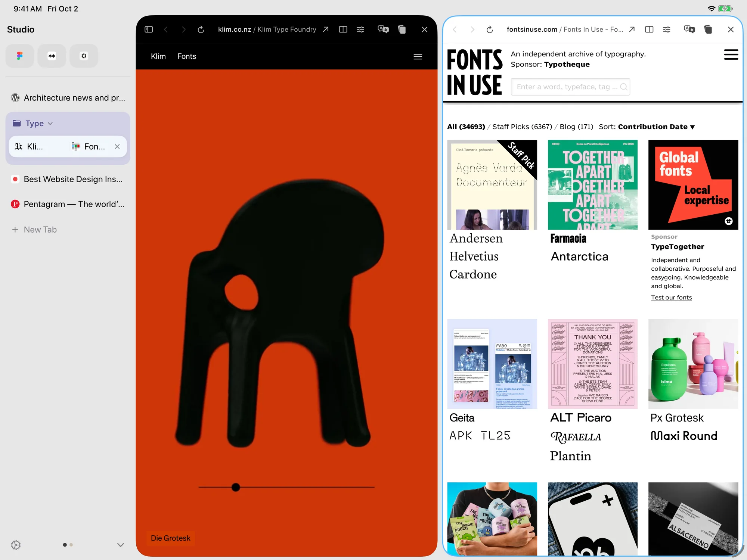Toggle sidebar in Klim window toolbar

pos(149,29)
